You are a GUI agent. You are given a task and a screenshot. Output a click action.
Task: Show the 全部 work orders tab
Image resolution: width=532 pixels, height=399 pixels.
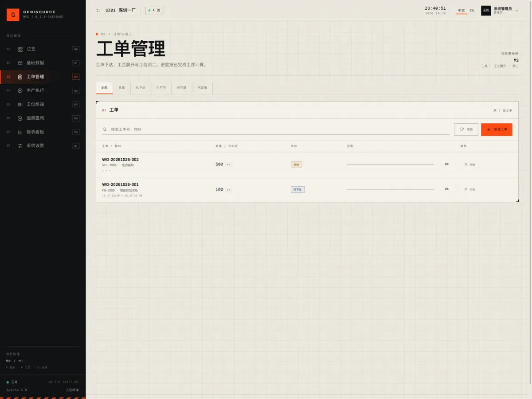(x=104, y=88)
